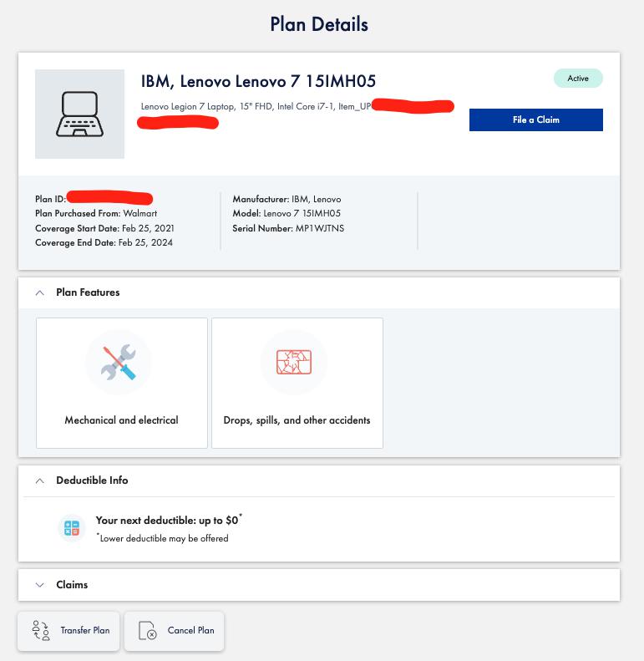Collapse the Plan Features section chevron

point(40,292)
